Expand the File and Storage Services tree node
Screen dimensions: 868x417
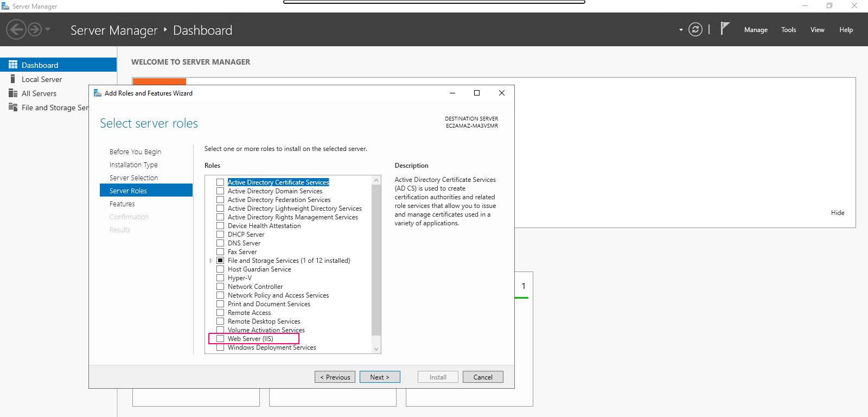point(211,261)
